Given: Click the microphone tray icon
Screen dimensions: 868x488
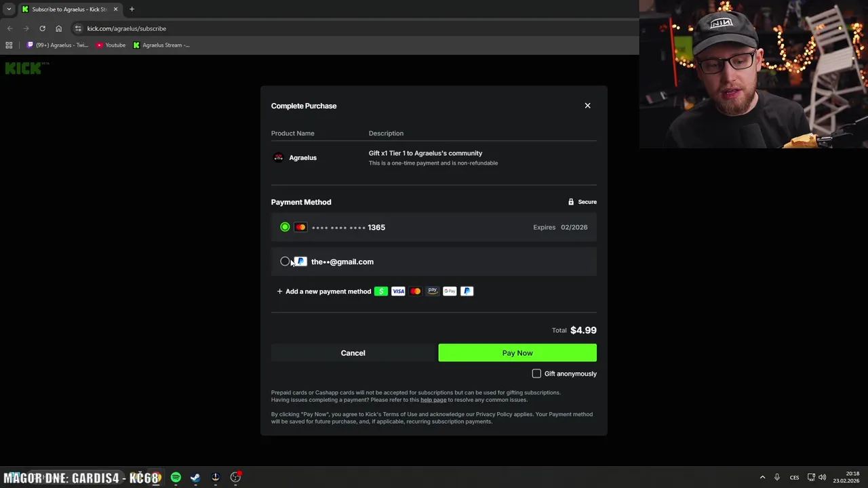Looking at the screenshot, I should pyautogui.click(x=777, y=478).
